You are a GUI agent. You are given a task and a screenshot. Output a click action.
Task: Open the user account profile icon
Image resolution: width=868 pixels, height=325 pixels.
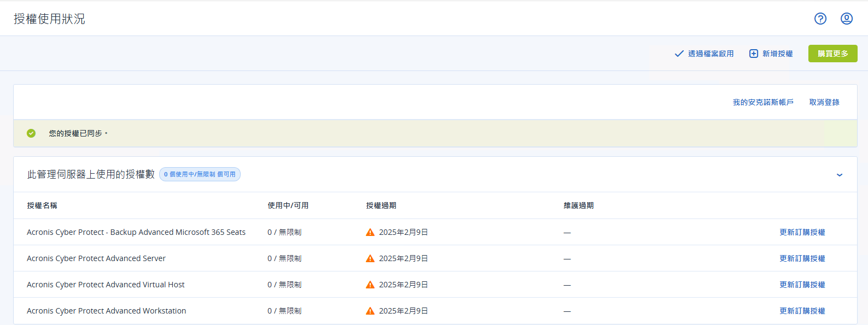[847, 19]
